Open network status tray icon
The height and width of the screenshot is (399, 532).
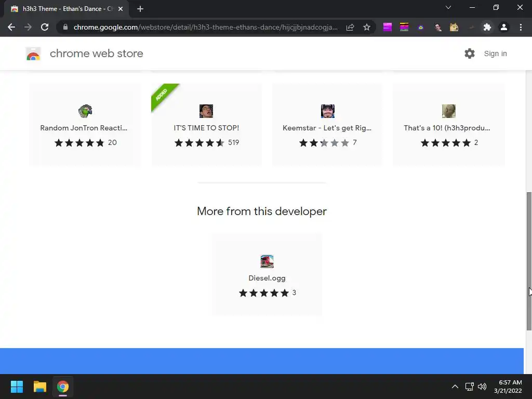(470, 387)
